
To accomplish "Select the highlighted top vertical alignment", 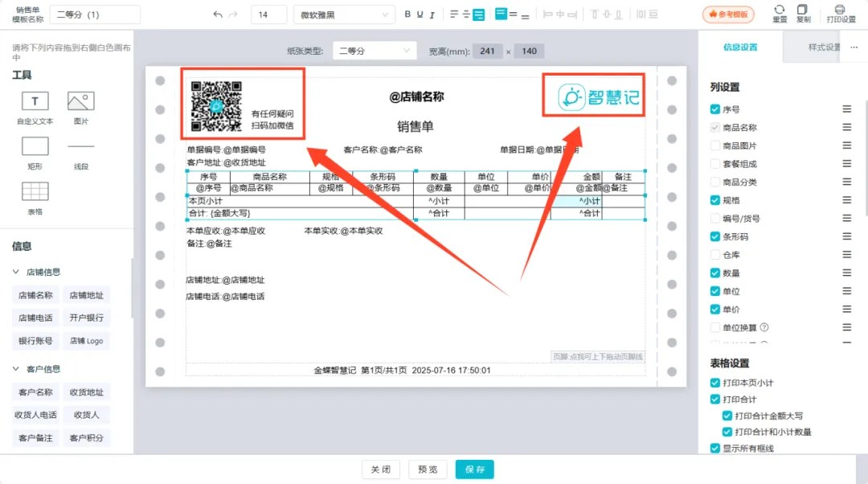I will tap(501, 14).
